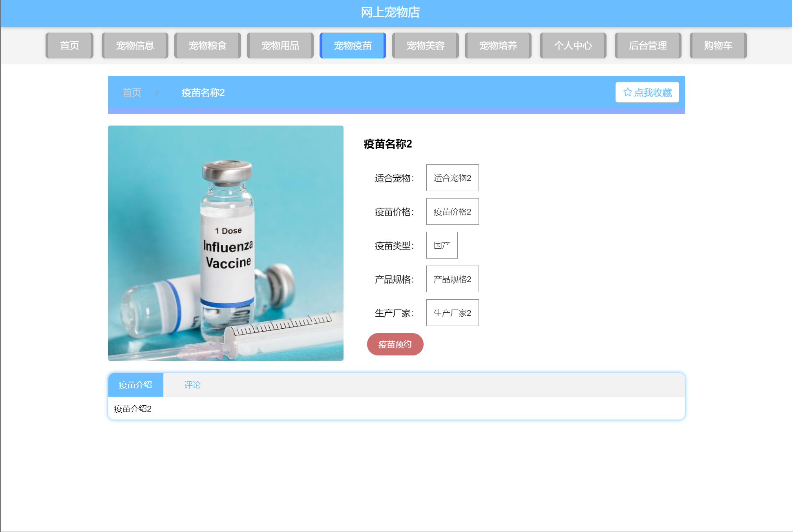Click the 网上宠物店 site title

pyautogui.click(x=390, y=13)
